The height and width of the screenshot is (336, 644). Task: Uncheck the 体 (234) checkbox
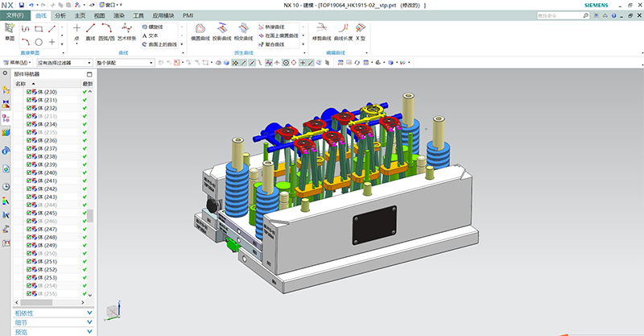click(29, 124)
